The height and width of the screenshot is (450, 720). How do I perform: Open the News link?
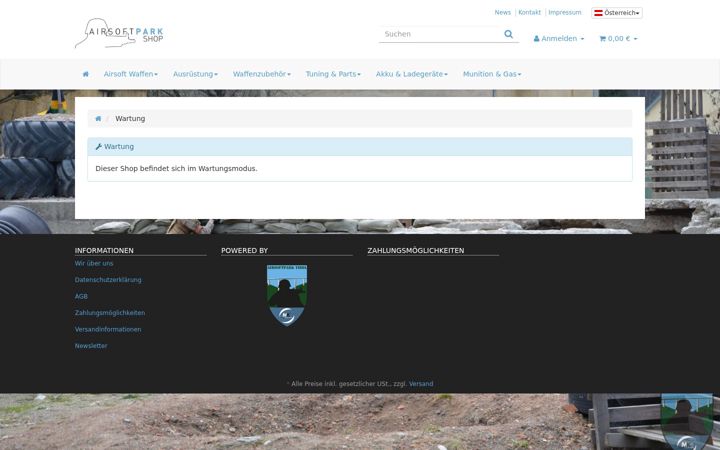(502, 12)
